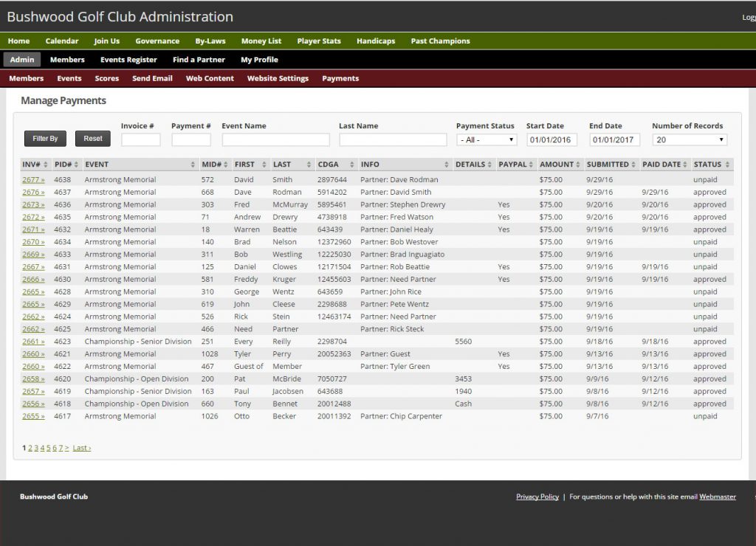Open Scores in admin bar
The height and width of the screenshot is (546, 756).
(x=106, y=78)
